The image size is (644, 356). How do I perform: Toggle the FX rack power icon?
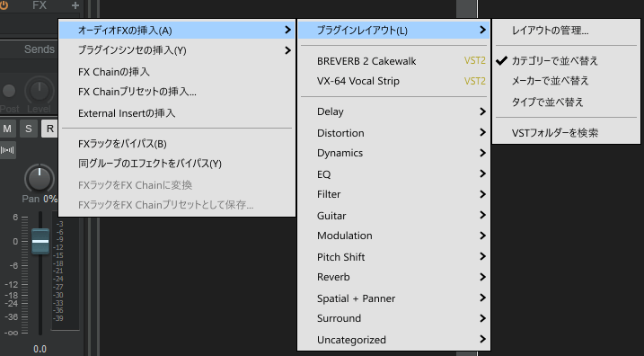click(x=4, y=4)
